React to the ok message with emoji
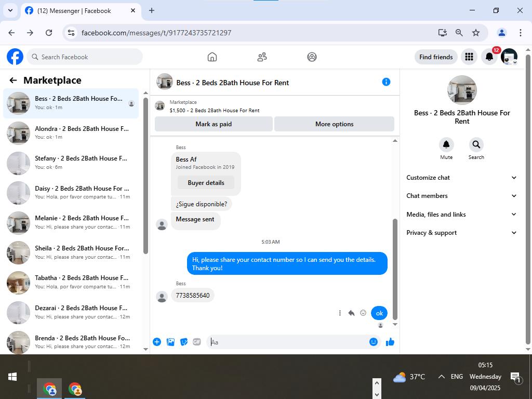The width and height of the screenshot is (532, 399). (x=363, y=313)
